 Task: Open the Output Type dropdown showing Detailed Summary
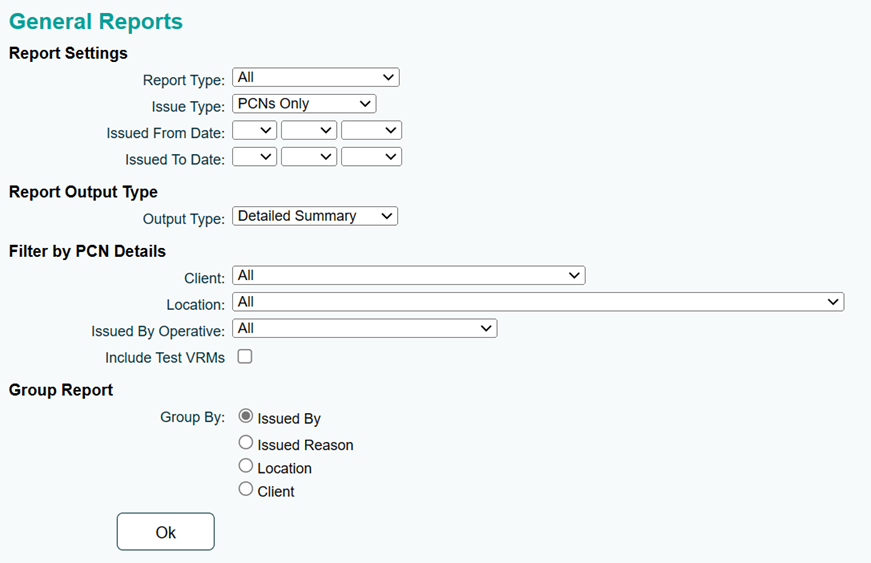(315, 216)
